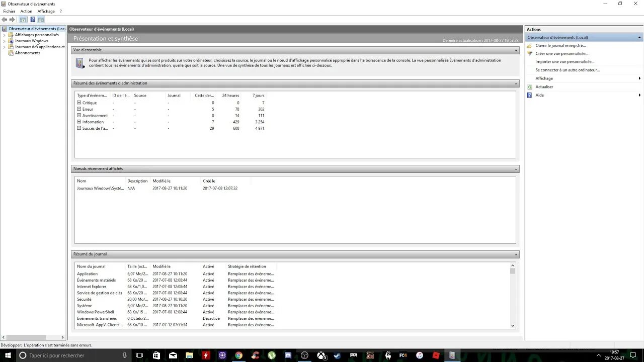Viewport: 644px width, 362px height.
Task: Click the log summary scrollbar down arrow
Action: point(513,326)
